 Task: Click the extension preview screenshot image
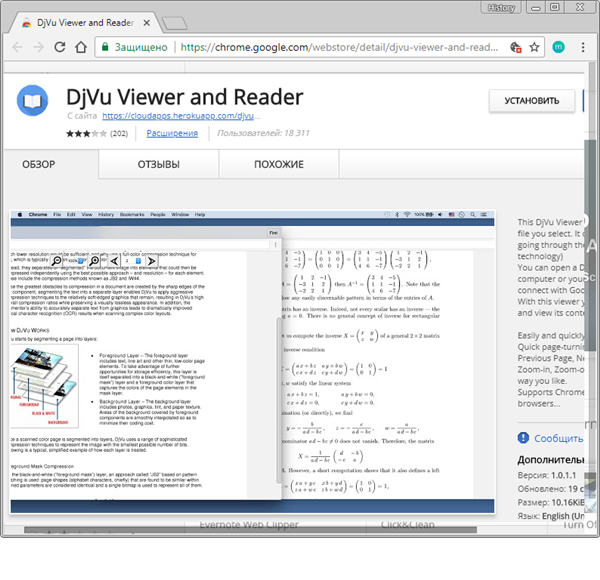tap(253, 362)
